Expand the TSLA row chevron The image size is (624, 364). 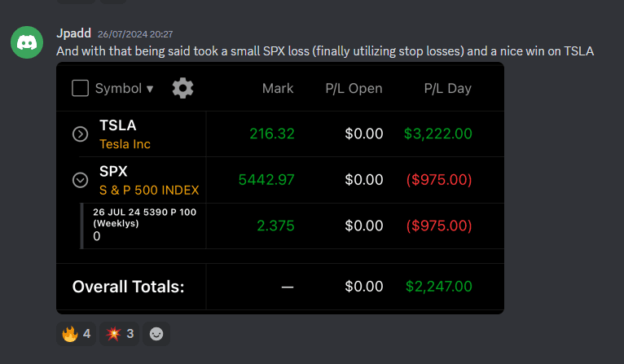point(80,134)
